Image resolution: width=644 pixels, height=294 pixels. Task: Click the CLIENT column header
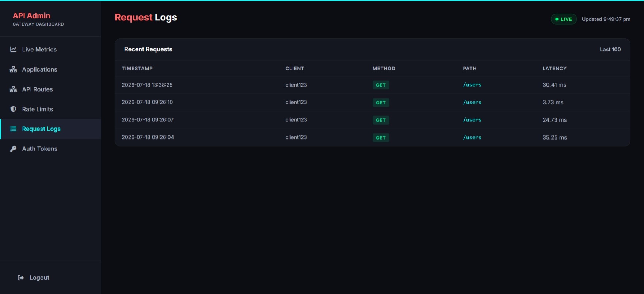click(x=295, y=68)
